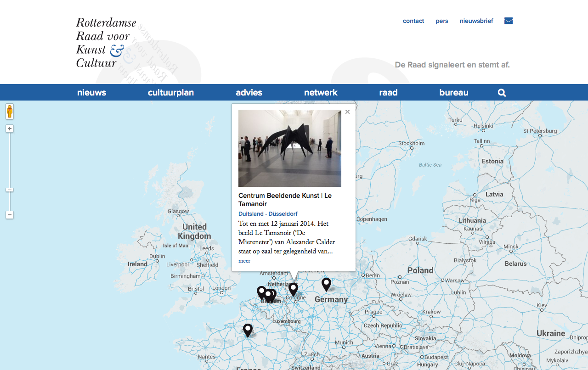Click the meer link in the popup
The width and height of the screenshot is (588, 370).
coord(244,261)
